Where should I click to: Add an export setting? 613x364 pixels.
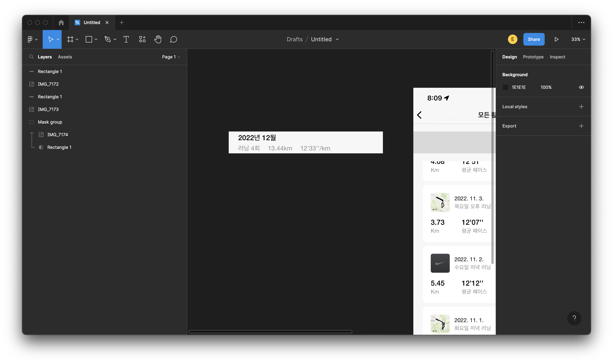(581, 126)
